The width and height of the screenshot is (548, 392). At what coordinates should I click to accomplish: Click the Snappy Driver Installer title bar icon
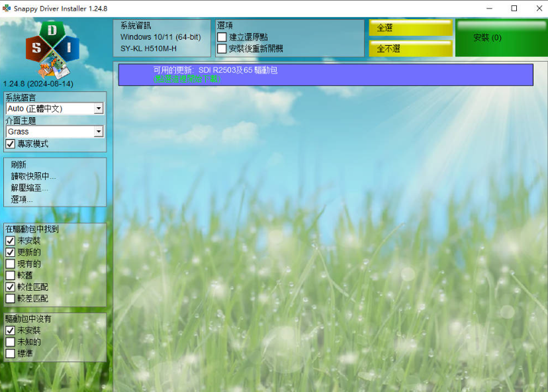pyautogui.click(x=7, y=9)
